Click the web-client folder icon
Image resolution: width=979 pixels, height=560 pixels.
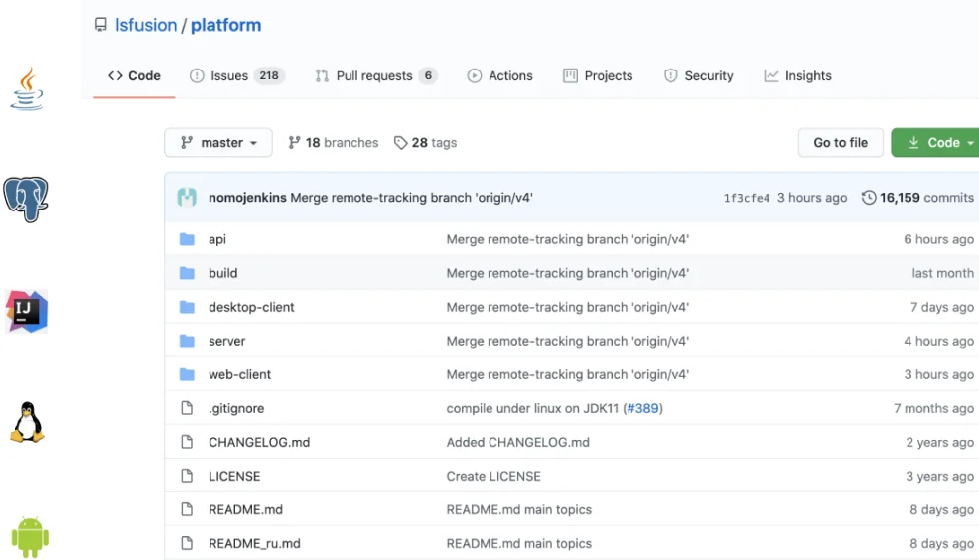click(x=187, y=374)
